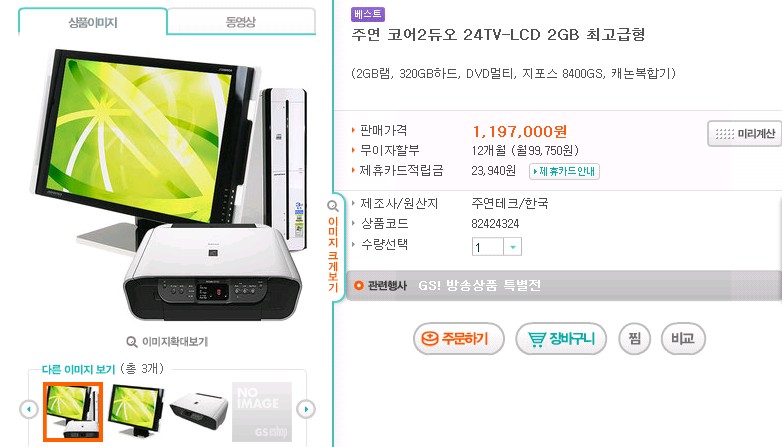Show previous thumbnails with the left arrow
The height and width of the screenshot is (447, 782).
click(x=29, y=410)
